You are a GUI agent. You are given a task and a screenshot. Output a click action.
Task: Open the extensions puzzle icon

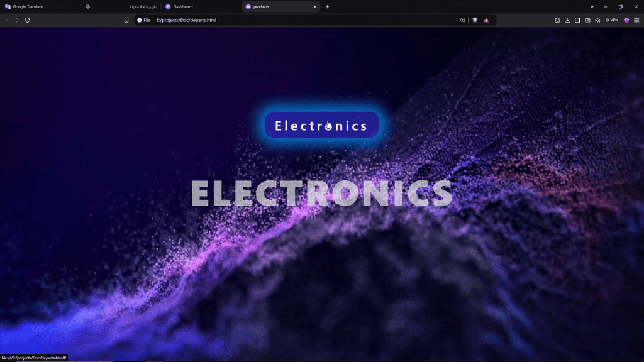pyautogui.click(x=557, y=20)
